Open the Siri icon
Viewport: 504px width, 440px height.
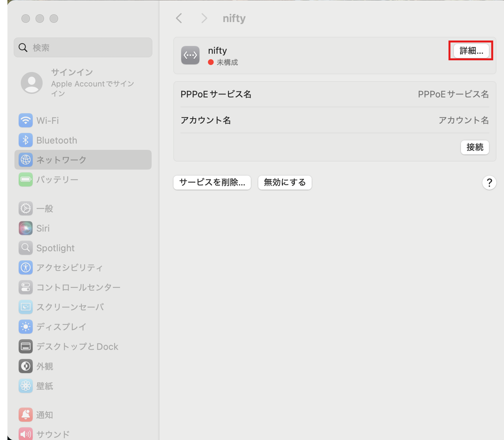click(26, 228)
